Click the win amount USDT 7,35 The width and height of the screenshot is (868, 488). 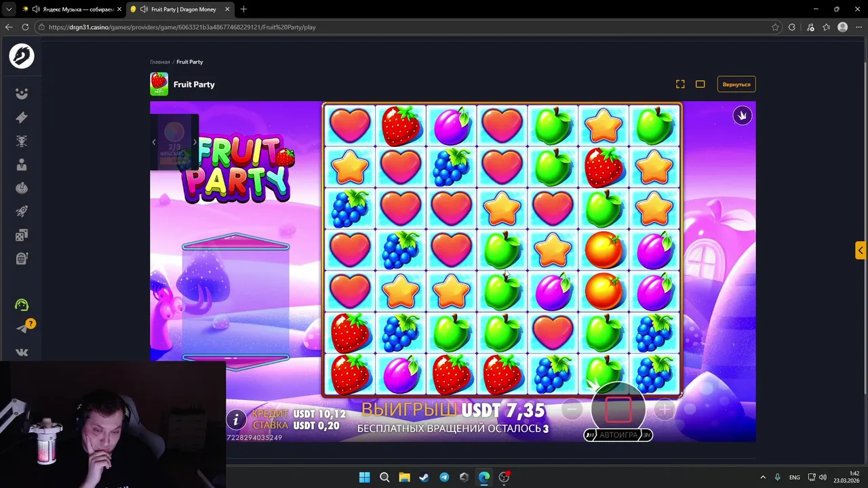point(503,410)
